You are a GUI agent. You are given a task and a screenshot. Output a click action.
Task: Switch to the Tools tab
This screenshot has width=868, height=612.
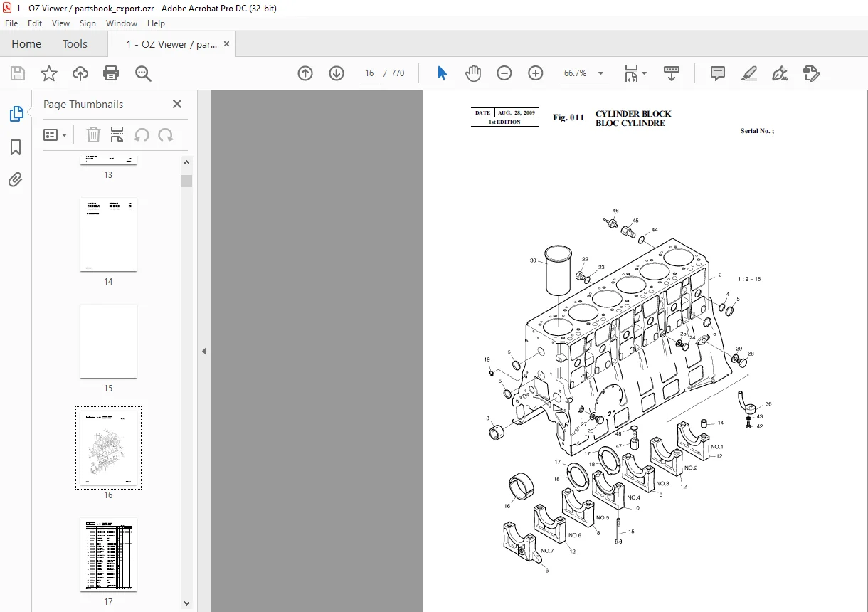[x=75, y=44]
